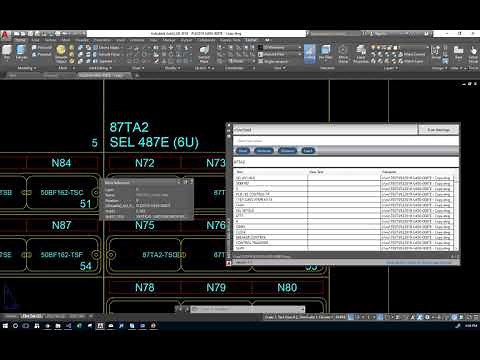The height and width of the screenshot is (360, 480).
Task: Click the palette auto-hide icon
Action: [x=229, y=131]
